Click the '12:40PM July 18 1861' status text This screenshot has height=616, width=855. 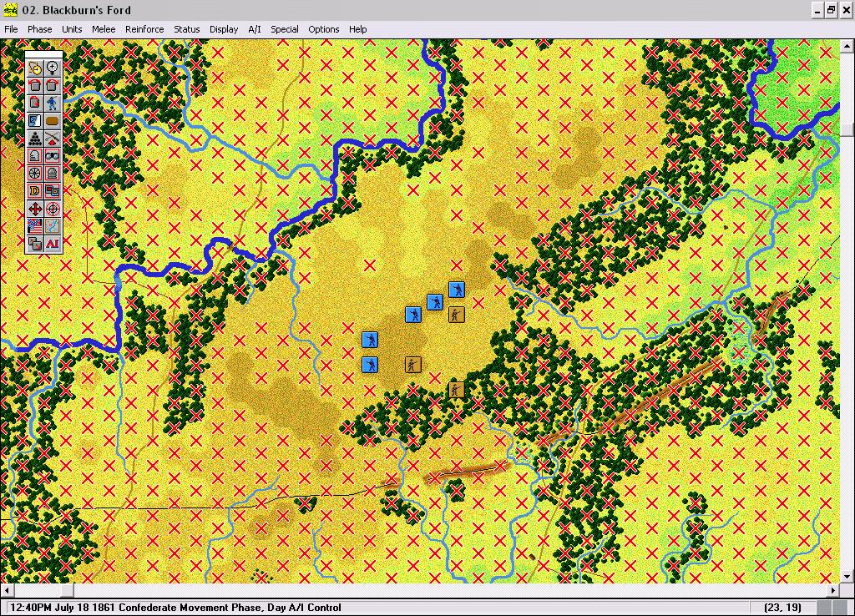(63, 608)
